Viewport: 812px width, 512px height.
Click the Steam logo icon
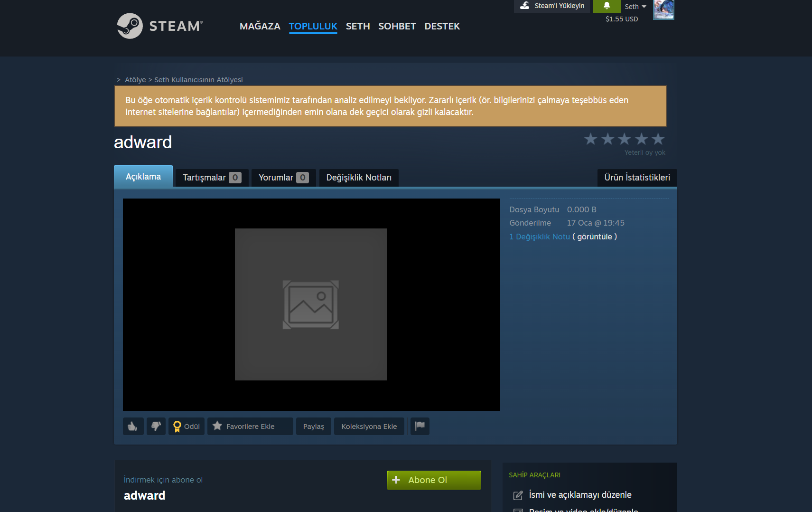(130, 26)
